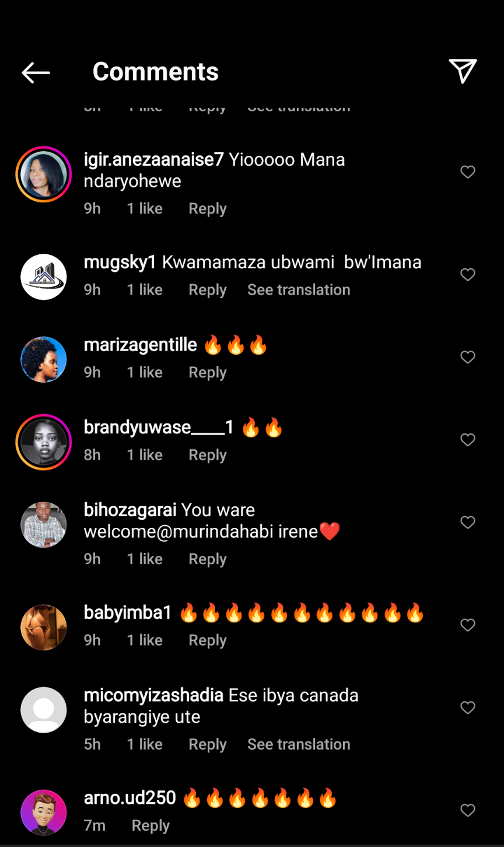This screenshot has height=847, width=504.
Task: View the brandyuwase____1 story avatar
Action: 44,442
